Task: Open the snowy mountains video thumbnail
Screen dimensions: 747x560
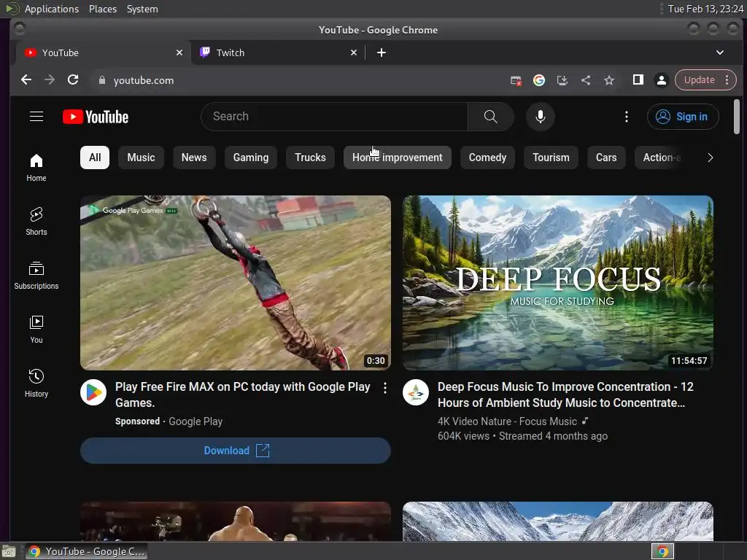Action: 558,521
